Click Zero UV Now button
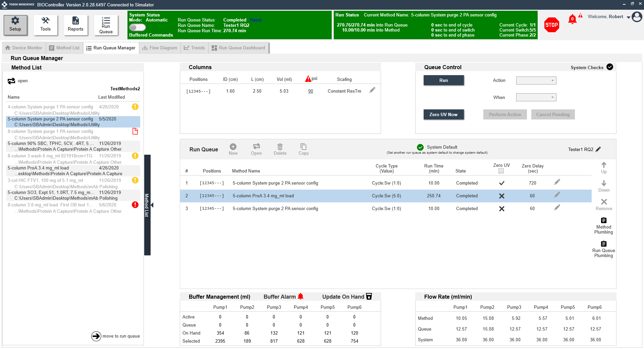The width and height of the screenshot is (644, 349). point(443,114)
